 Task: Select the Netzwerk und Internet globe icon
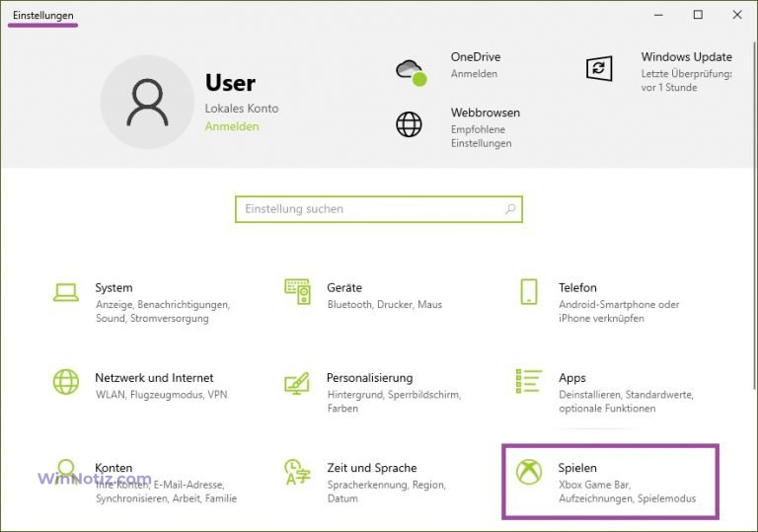66,382
